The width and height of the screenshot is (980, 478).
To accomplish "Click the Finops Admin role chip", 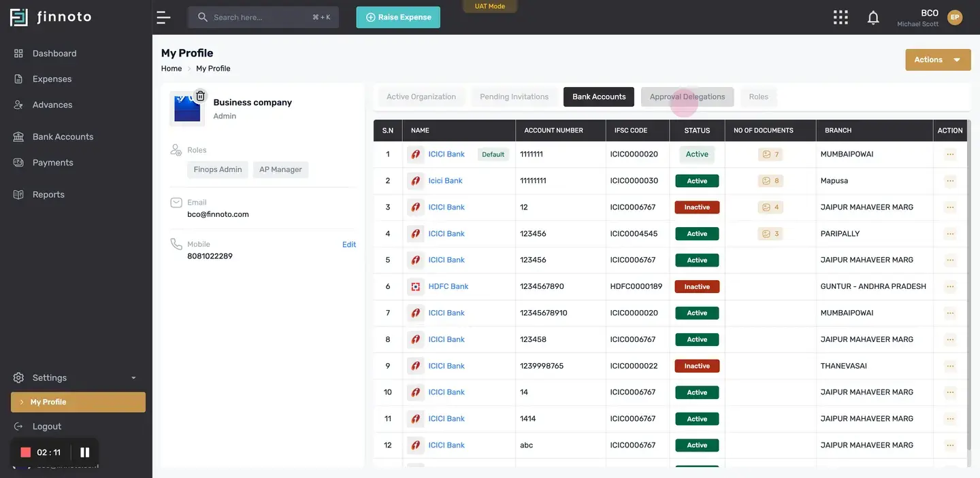I will (218, 170).
